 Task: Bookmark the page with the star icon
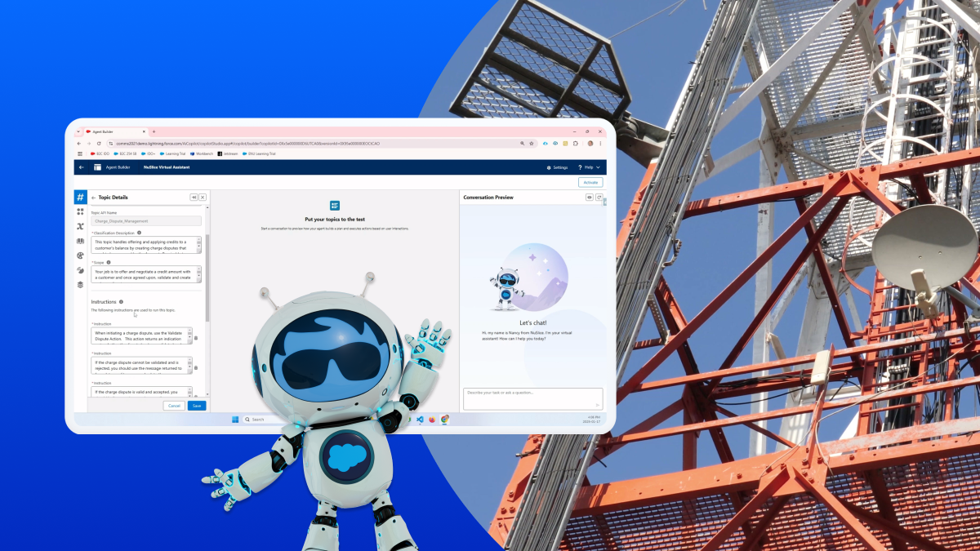(531, 143)
